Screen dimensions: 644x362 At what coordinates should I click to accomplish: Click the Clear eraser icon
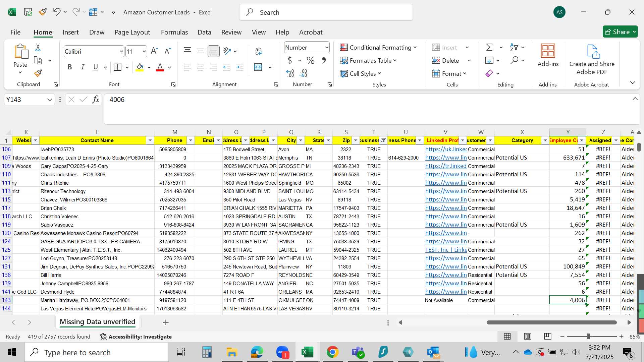coord(489,73)
